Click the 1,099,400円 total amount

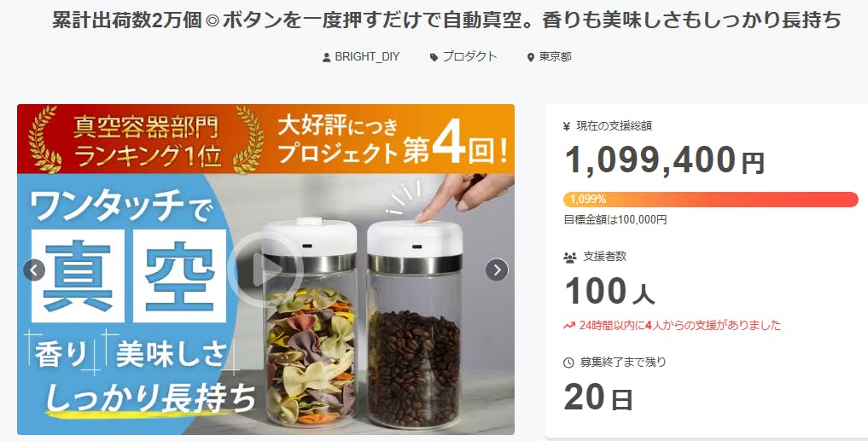click(664, 160)
